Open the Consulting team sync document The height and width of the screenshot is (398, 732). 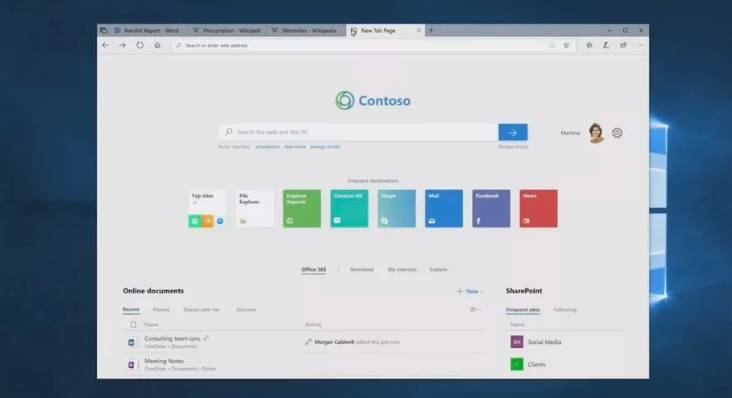tap(172, 339)
